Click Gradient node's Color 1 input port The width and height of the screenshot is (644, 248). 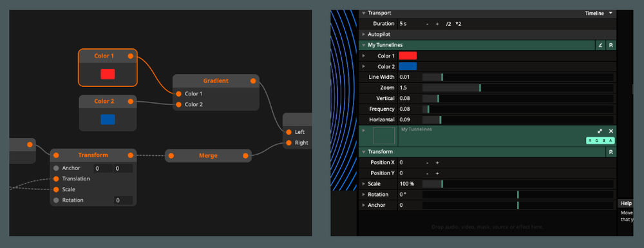coord(178,93)
